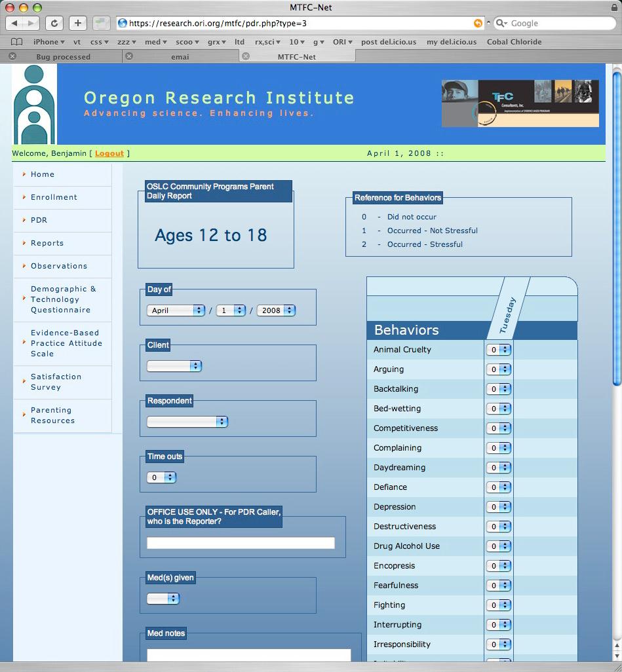622x672 pixels.
Task: Open the bookmarks library book icon
Action: [x=16, y=42]
